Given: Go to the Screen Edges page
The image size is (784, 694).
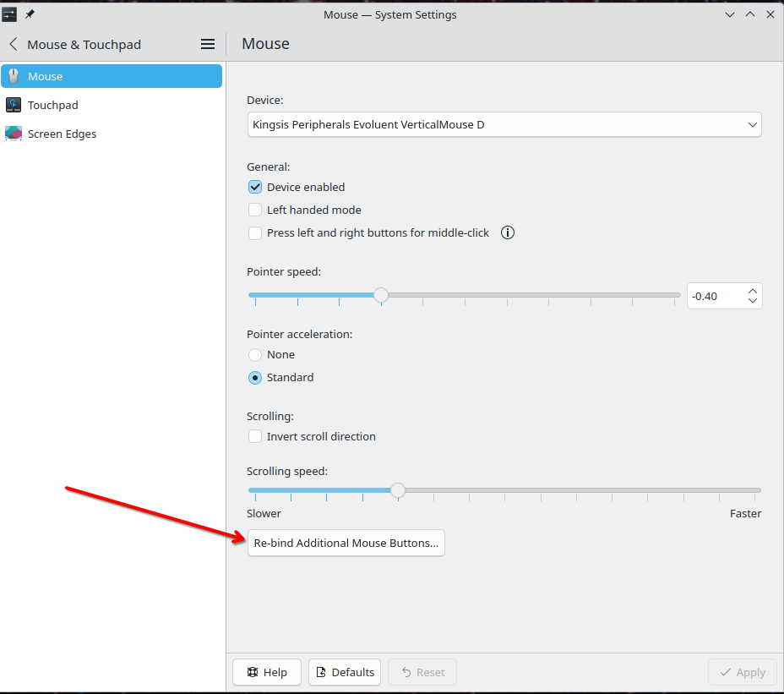Looking at the screenshot, I should pos(112,134).
